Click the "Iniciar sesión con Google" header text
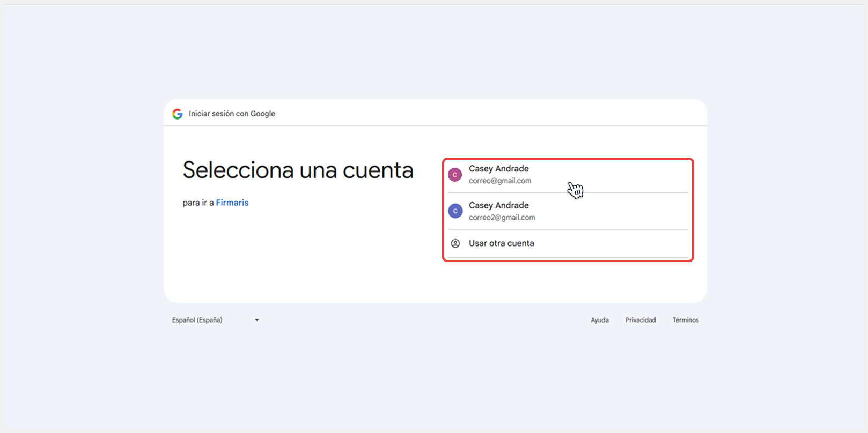868x433 pixels. (232, 114)
